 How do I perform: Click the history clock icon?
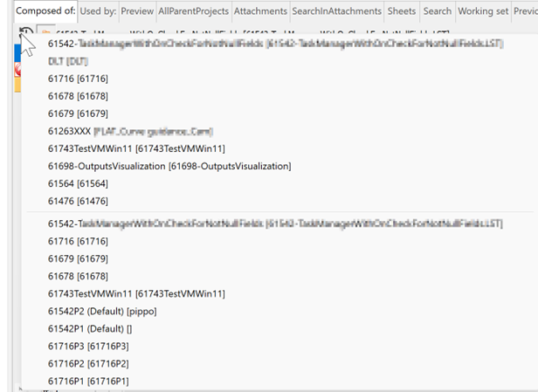26,31
